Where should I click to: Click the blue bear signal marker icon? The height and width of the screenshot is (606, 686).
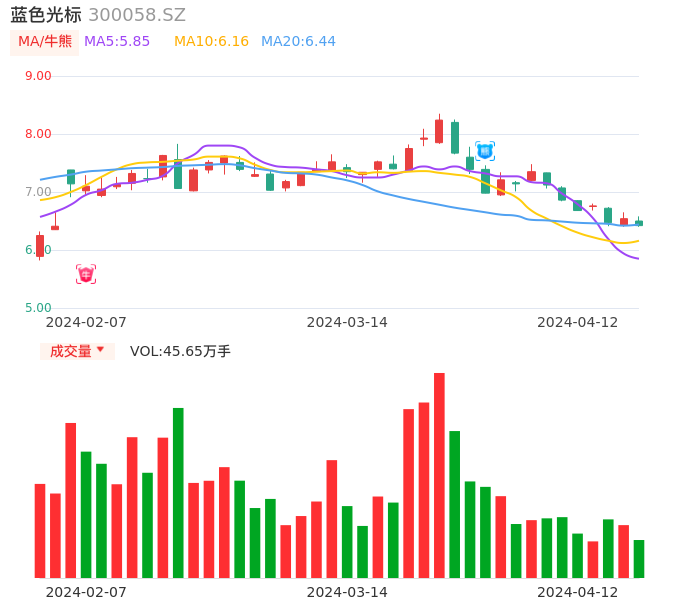[x=485, y=151]
